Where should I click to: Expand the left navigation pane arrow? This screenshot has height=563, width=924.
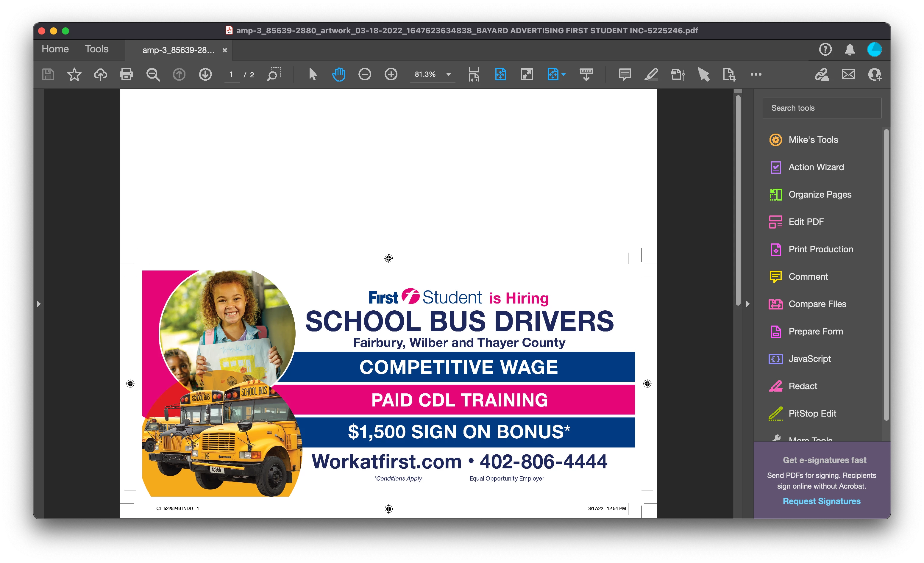click(x=38, y=304)
